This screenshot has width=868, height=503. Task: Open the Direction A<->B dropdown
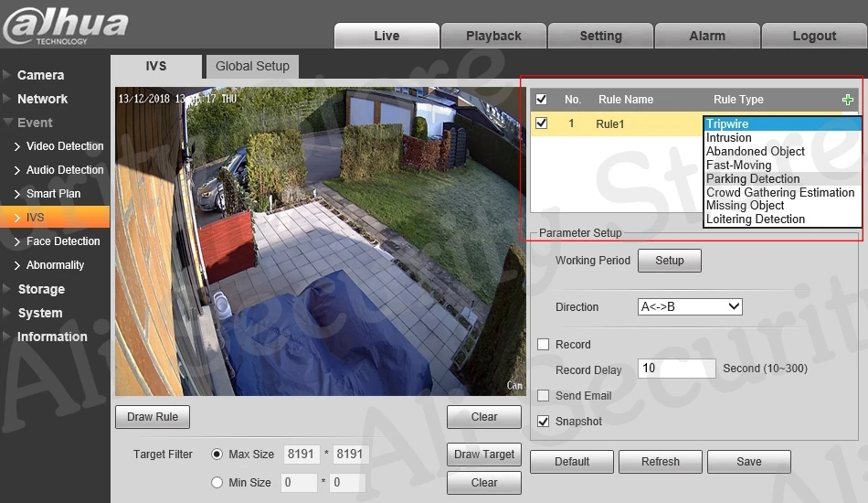(x=690, y=306)
